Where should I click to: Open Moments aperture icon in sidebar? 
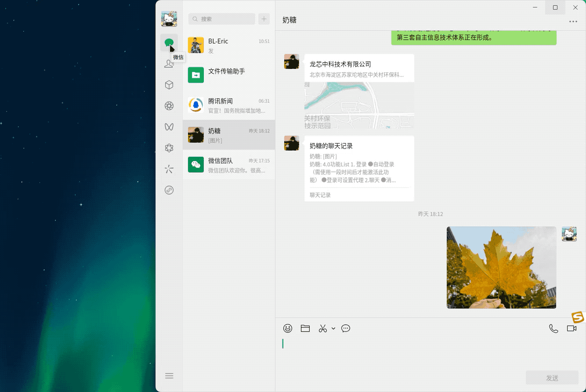(169, 106)
